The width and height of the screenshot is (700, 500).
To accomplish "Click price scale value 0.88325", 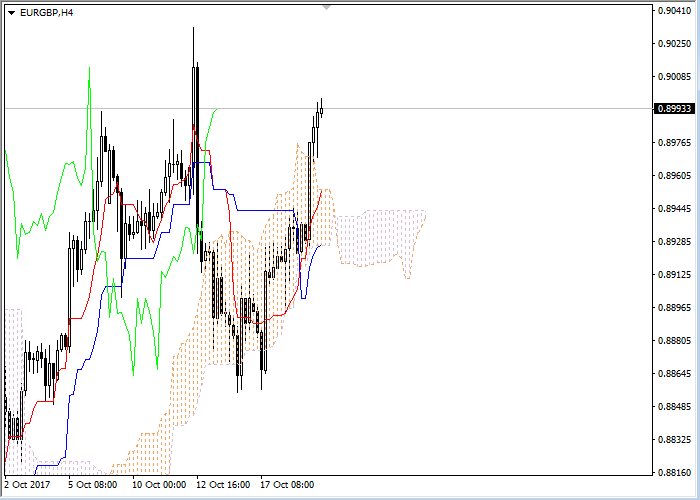I will (x=675, y=439).
